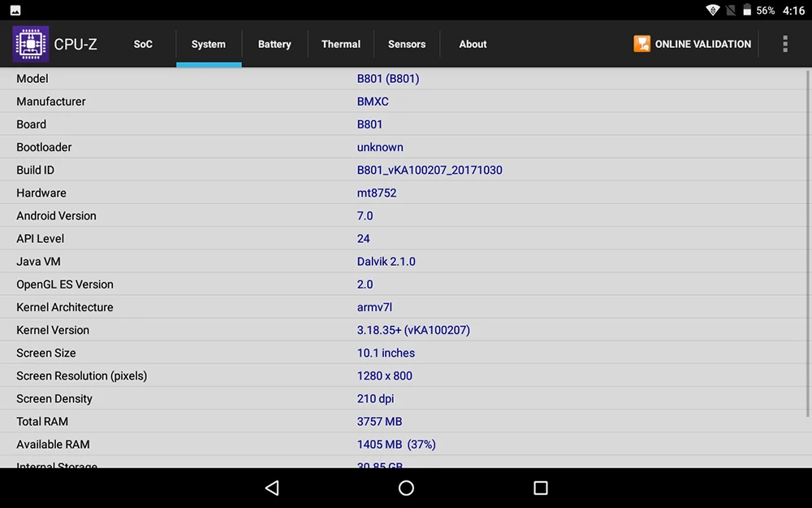This screenshot has width=812, height=508.
Task: Click the BMXC manufacturer value
Action: click(x=373, y=102)
